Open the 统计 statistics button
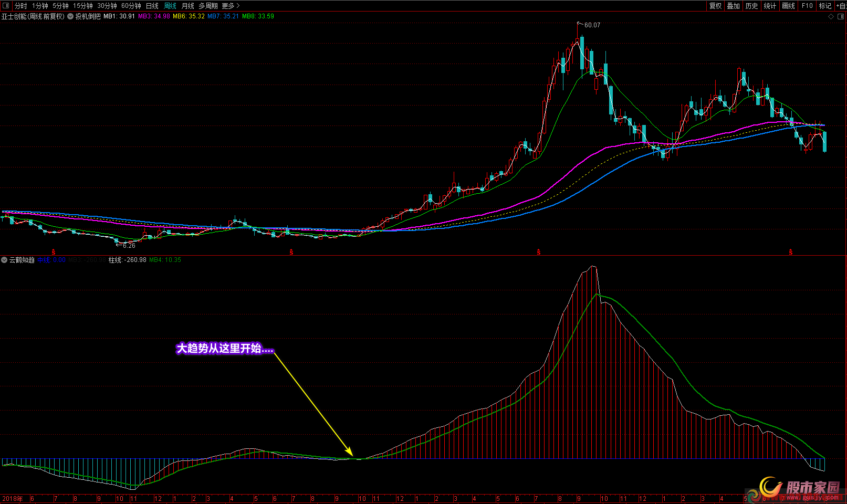This screenshot has height=504, width=847. 770,6
